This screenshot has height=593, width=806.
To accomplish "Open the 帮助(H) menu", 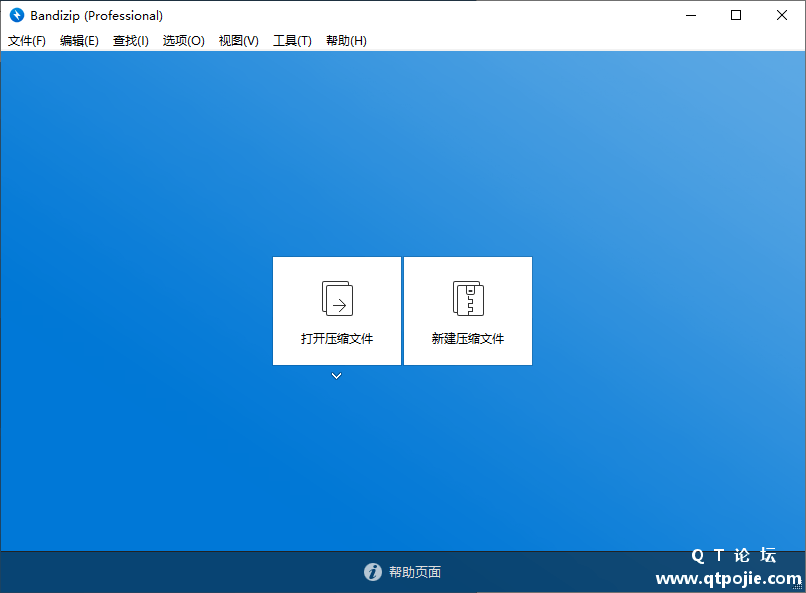I will coord(346,41).
